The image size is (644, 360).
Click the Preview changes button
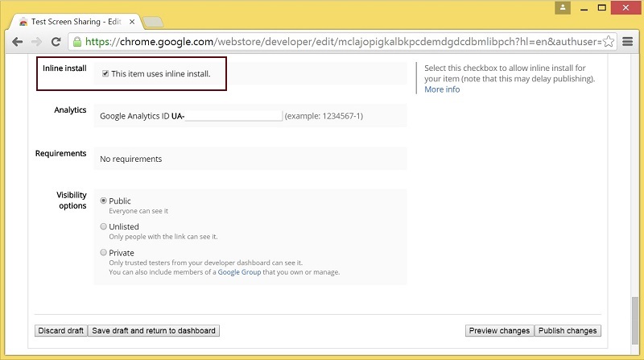click(499, 330)
